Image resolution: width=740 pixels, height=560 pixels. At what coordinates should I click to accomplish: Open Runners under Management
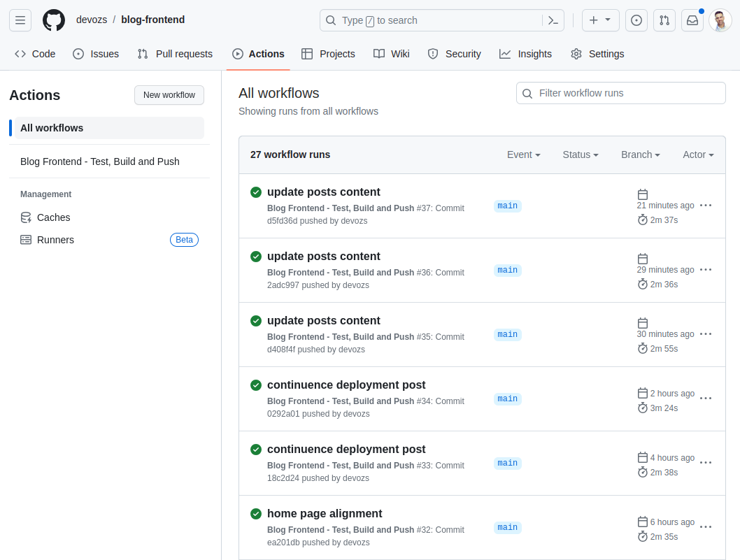47,240
